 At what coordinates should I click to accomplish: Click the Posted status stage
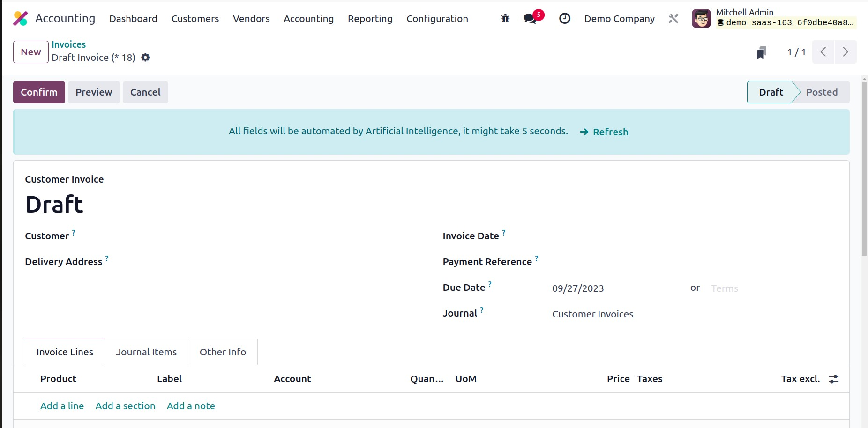[x=822, y=92]
